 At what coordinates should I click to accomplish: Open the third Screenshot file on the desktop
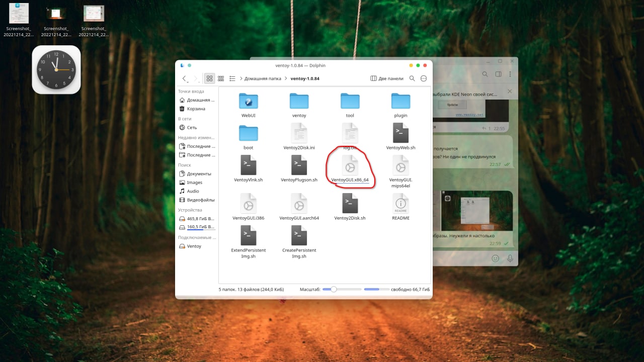(94, 21)
